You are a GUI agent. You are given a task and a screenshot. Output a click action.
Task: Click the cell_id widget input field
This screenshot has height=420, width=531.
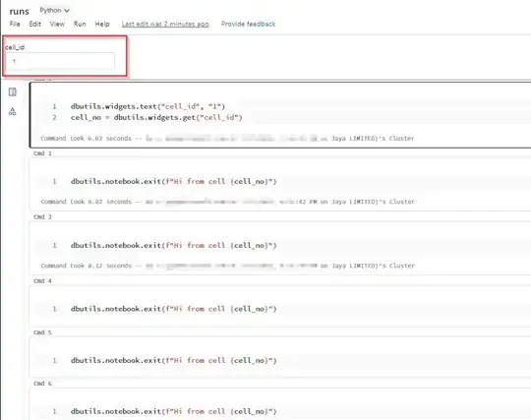[x=60, y=61]
